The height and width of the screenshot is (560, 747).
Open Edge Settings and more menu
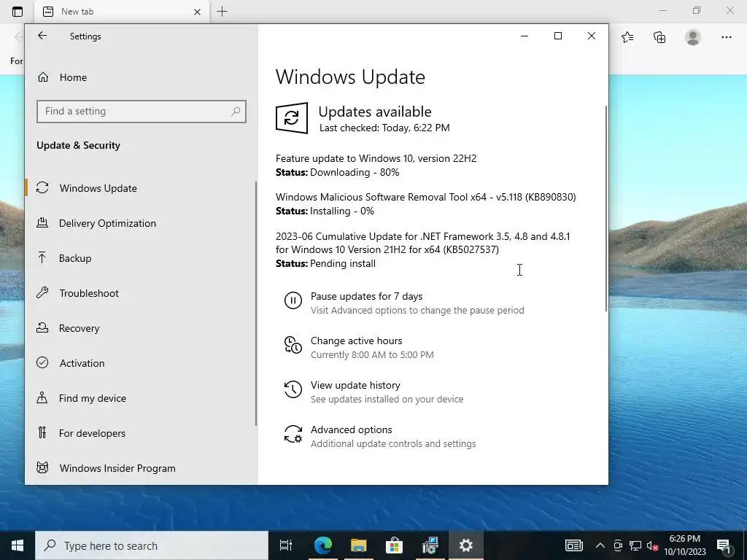click(726, 37)
